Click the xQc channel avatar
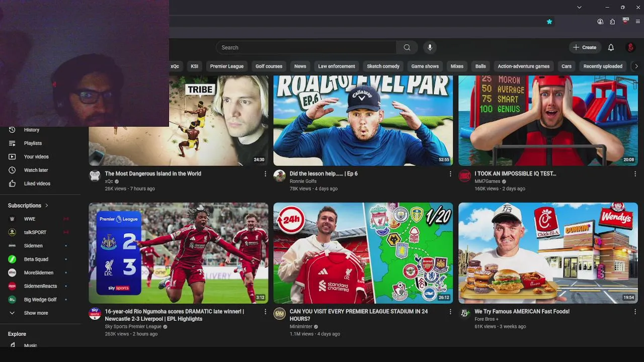Viewport: 644px width, 362px height. tap(95, 175)
